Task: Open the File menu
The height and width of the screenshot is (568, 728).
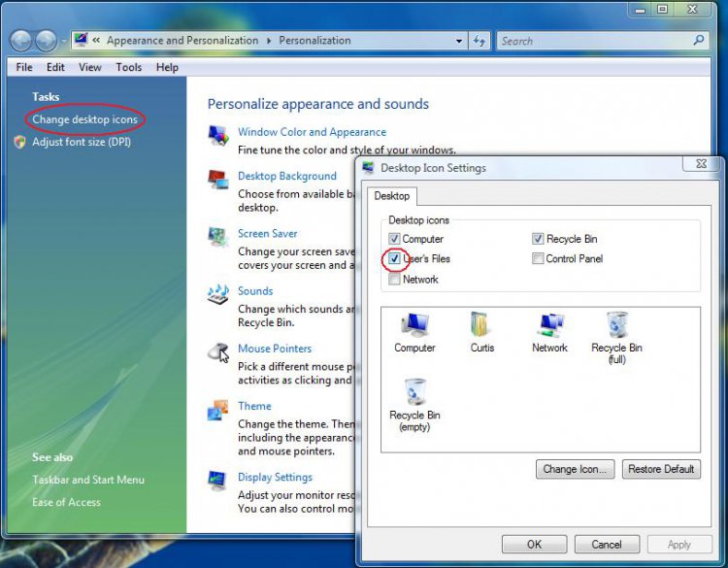Action: tap(24, 67)
